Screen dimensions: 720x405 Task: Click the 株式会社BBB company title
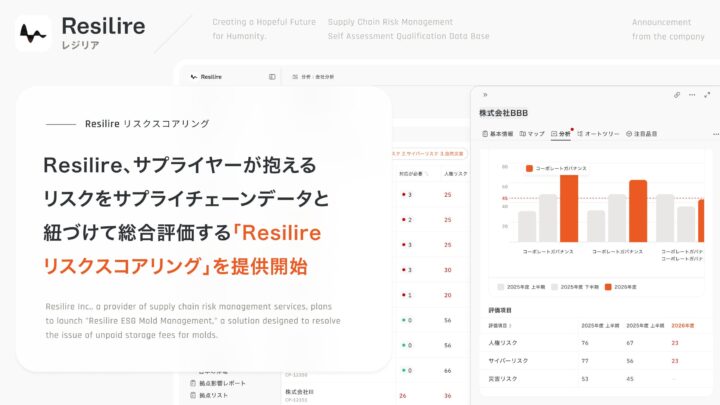tap(504, 113)
